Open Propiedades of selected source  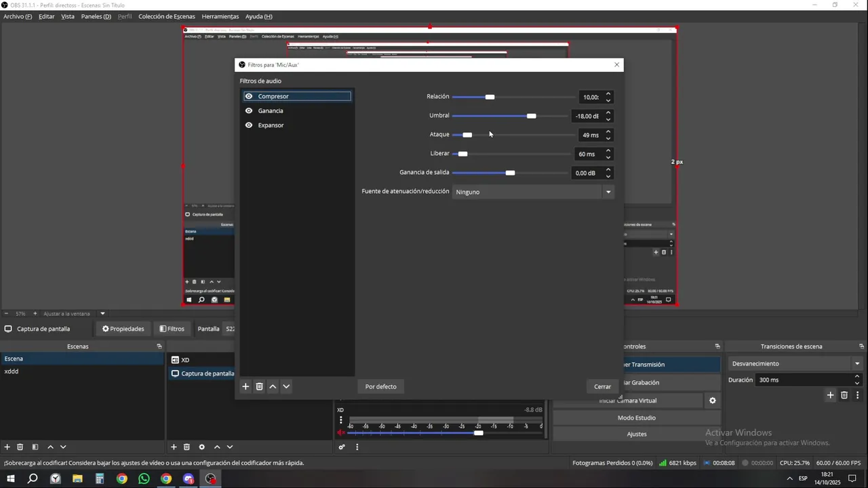[x=123, y=329]
